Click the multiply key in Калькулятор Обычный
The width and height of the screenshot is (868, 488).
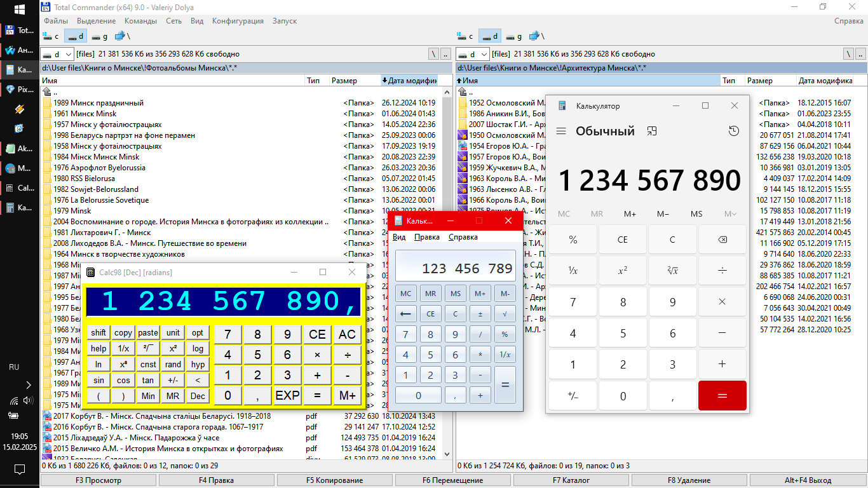tap(722, 302)
